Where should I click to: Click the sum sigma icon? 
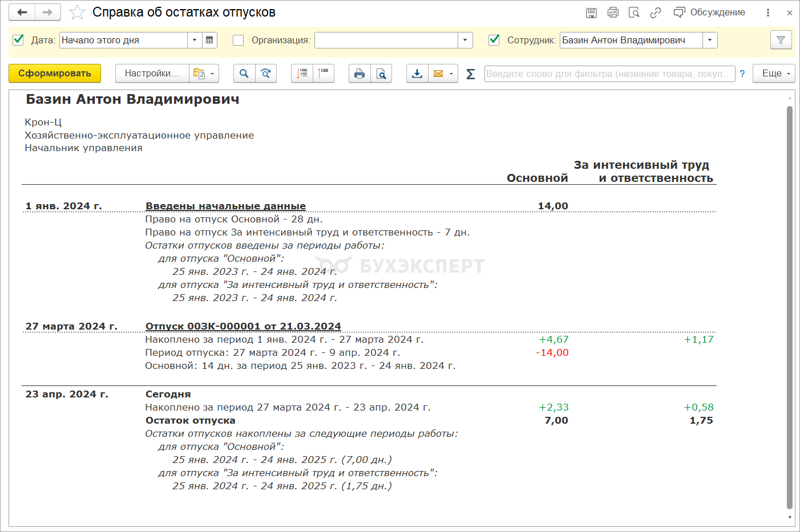pyautogui.click(x=470, y=74)
